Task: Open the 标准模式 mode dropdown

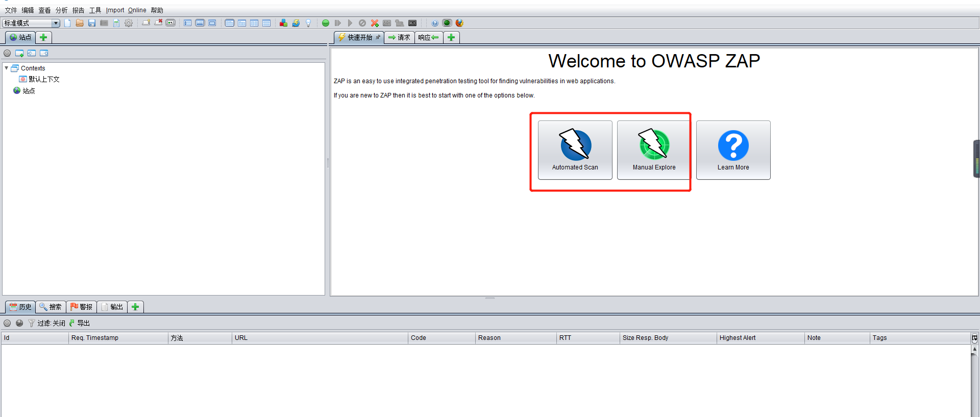Action: tap(31, 23)
